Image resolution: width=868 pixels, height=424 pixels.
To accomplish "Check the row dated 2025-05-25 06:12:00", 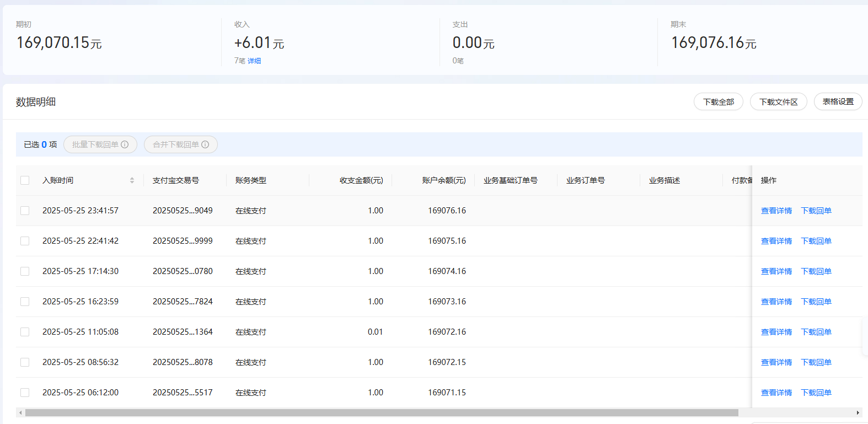I will tap(25, 393).
